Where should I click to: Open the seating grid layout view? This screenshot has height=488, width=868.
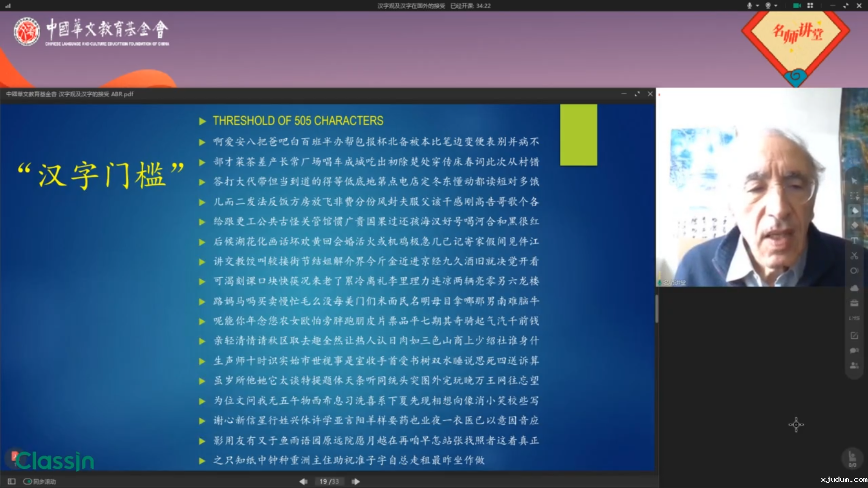810,6
